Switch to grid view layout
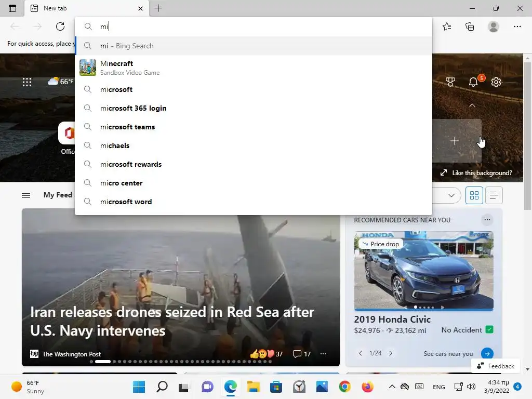 [x=474, y=195]
